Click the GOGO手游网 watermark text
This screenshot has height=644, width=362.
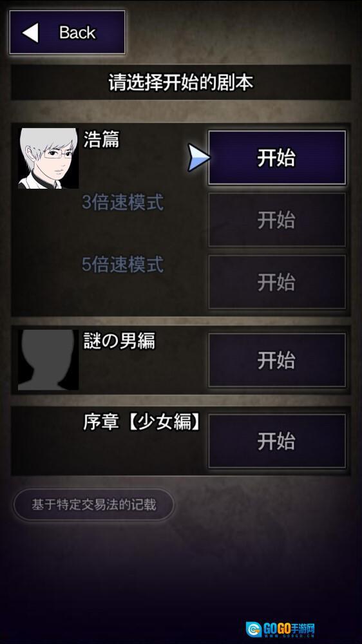tap(289, 627)
